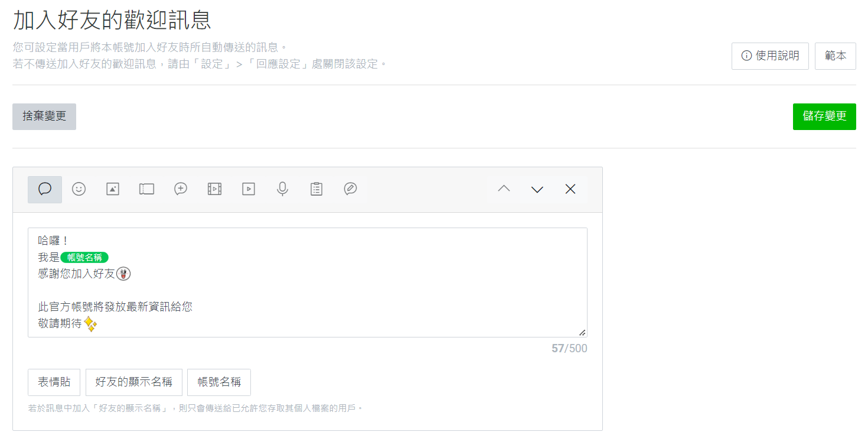Select the video message icon
The height and width of the screenshot is (435, 868).
tap(248, 189)
